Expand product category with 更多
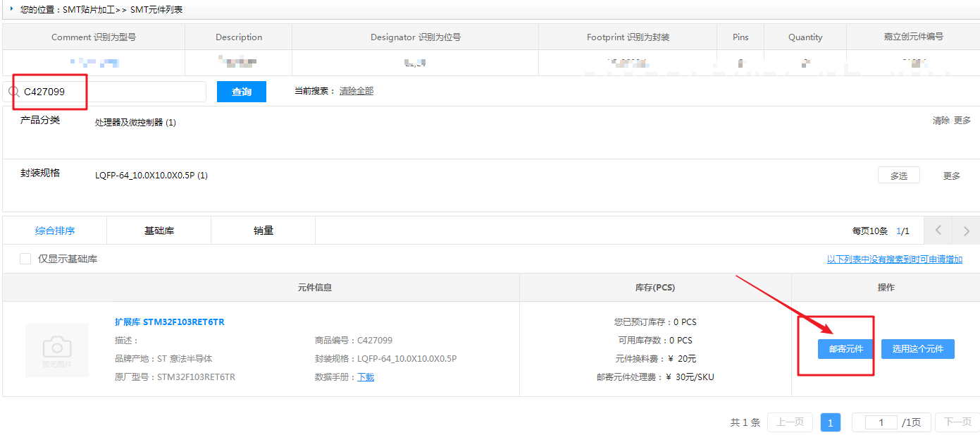Viewport: 980px width, 440px height. pyautogui.click(x=962, y=121)
